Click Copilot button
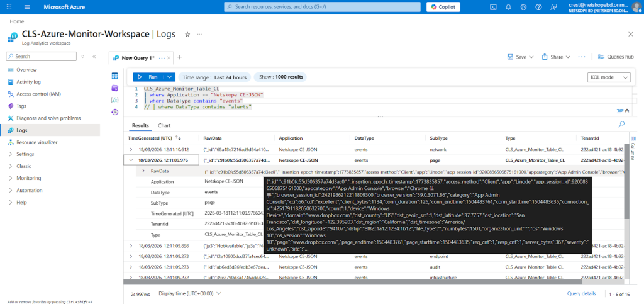 pos(443,7)
